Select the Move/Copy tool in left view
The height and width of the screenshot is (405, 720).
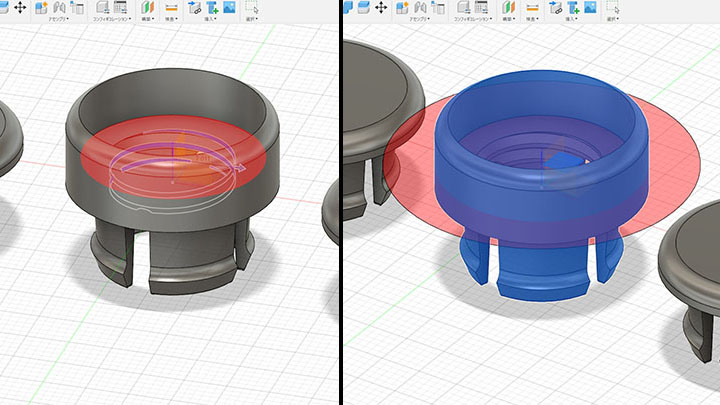click(x=20, y=7)
